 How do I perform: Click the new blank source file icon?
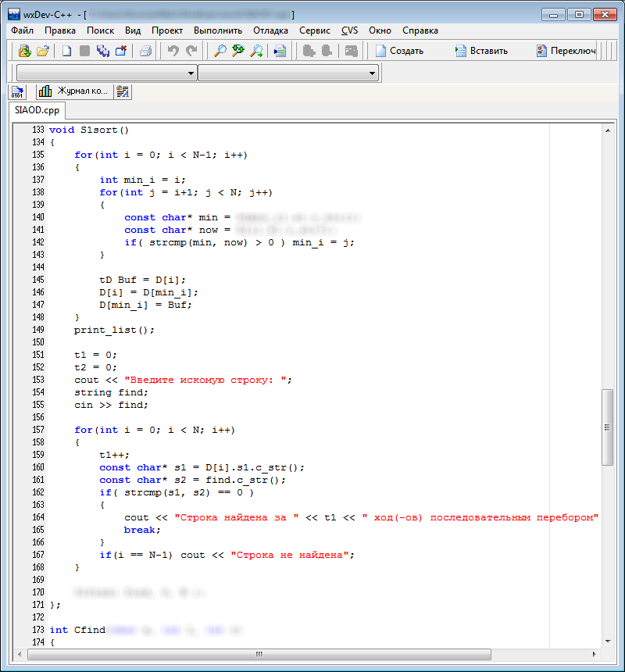tap(67, 51)
